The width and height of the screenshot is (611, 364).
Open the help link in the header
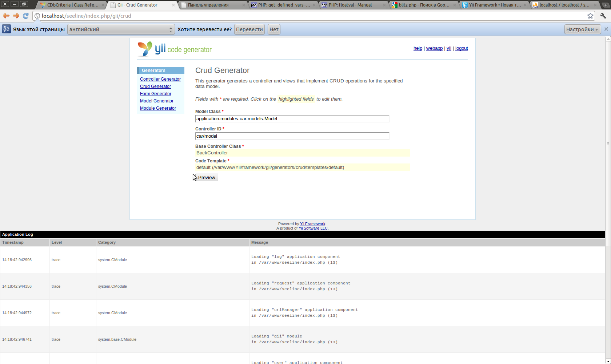click(418, 48)
